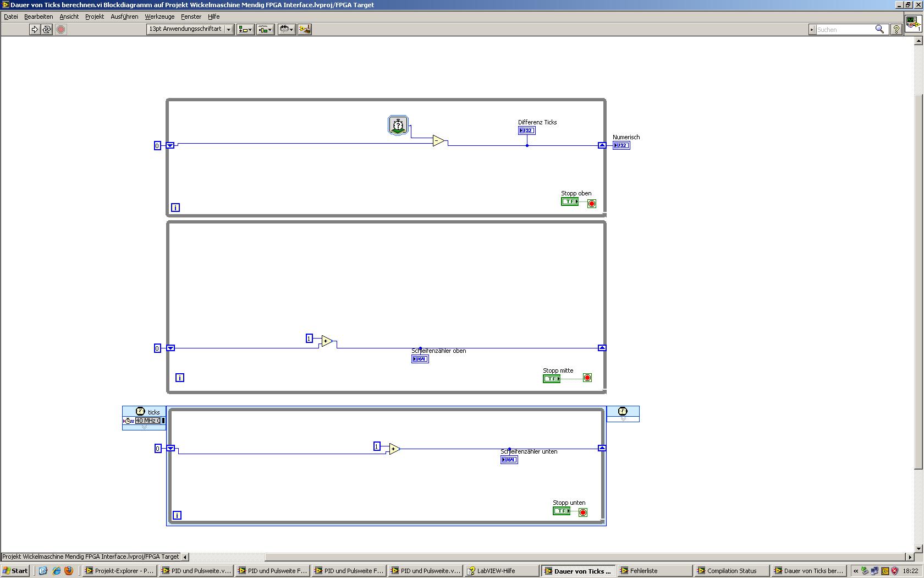Abort execution with the red stop button
This screenshot has height=578, width=924.
[61, 29]
